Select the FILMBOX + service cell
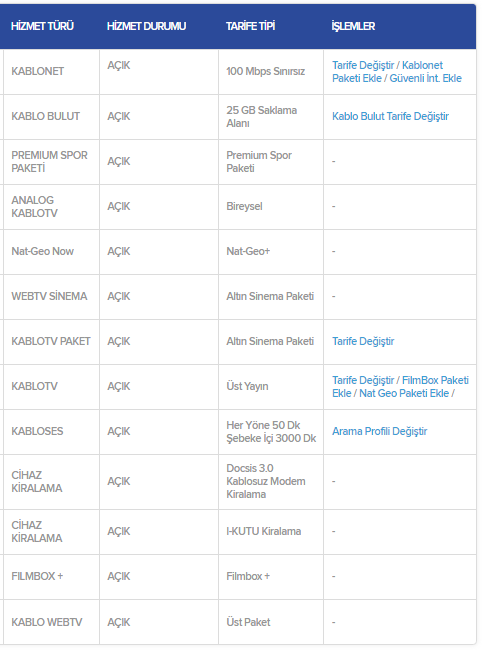The image size is (486, 652). coord(52,576)
